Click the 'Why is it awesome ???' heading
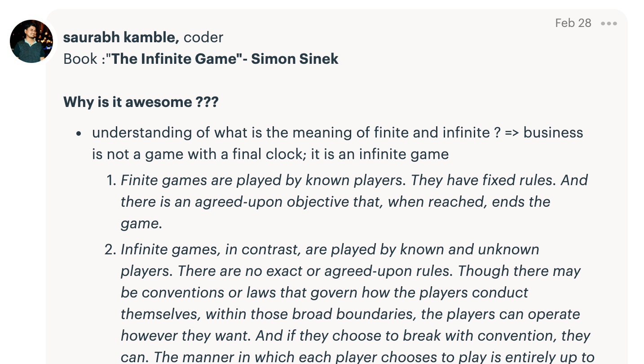Screen dimensions: 644x364 point(141,102)
